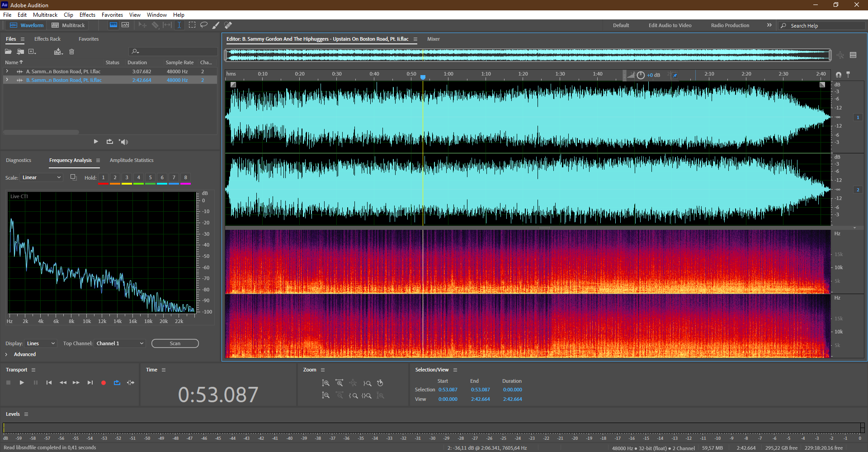Image resolution: width=868 pixels, height=452 pixels.
Task: Toggle auto-play in Files panel
Action: coord(123,142)
